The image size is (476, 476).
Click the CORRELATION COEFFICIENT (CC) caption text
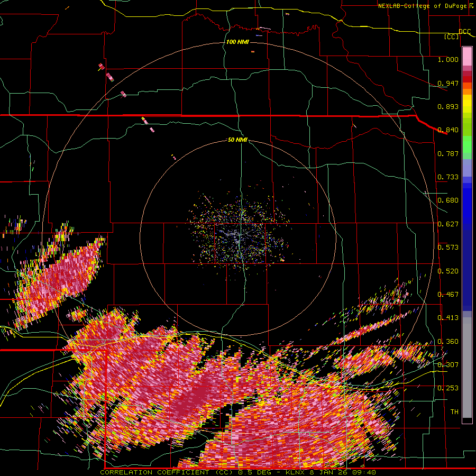[x=167, y=472]
